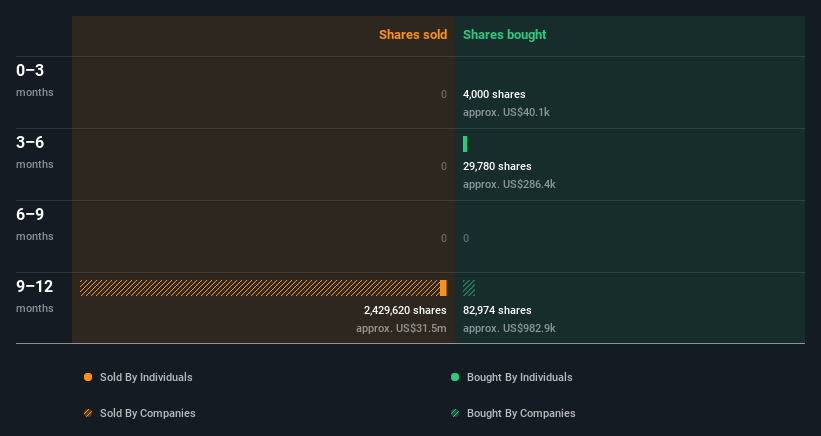Click the '9–12' period label
Screen dimensions: 821x436
pos(35,286)
